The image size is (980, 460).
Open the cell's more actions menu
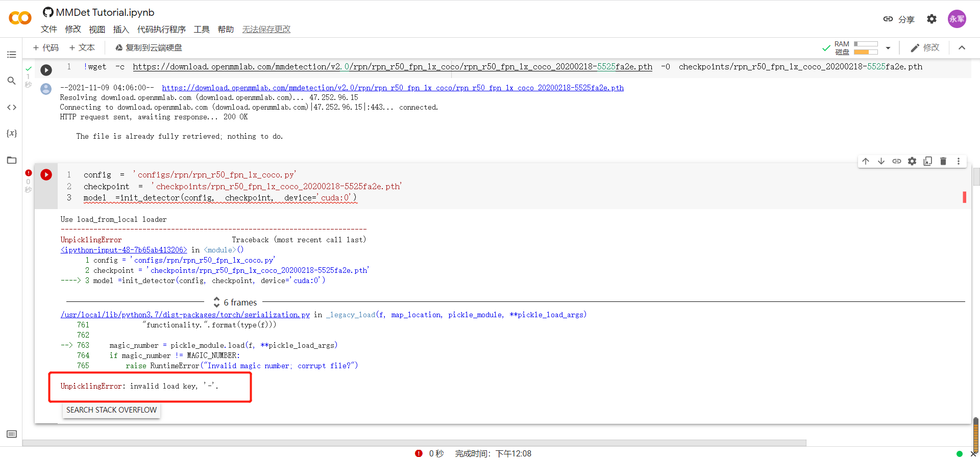pos(959,161)
